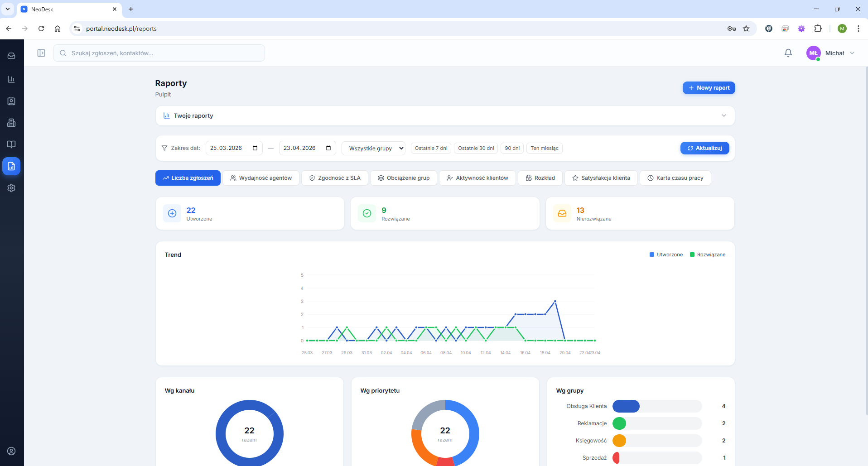Open the browser tab search dropdown
This screenshot has height=466, width=868.
[8, 9]
